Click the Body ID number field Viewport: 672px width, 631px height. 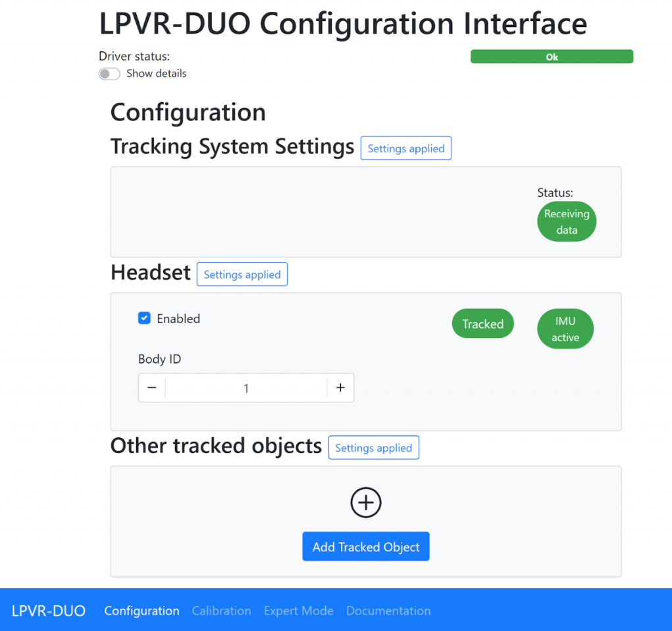coord(246,388)
